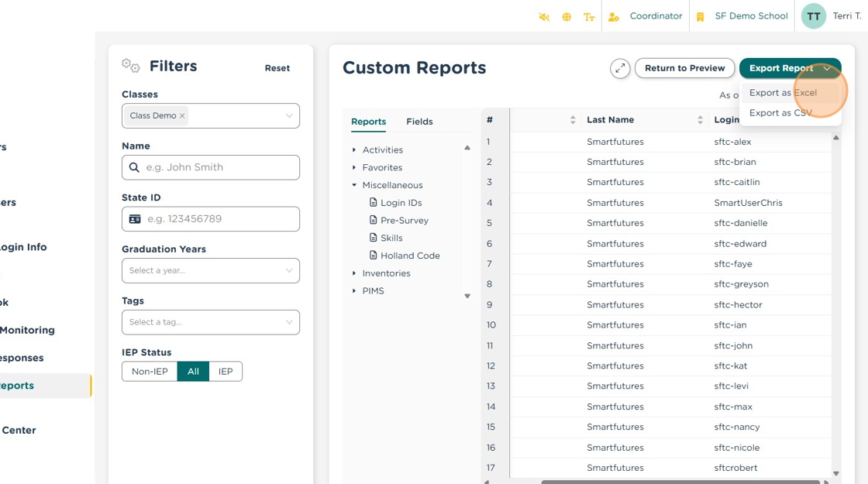This screenshot has width=868, height=484.
Task: Expand the report to fullscreen
Action: click(620, 68)
